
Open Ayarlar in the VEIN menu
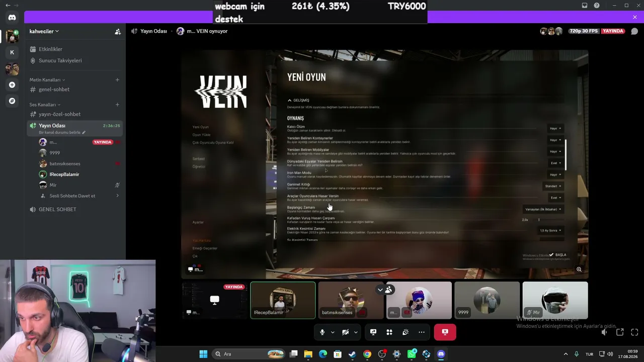pos(198,222)
